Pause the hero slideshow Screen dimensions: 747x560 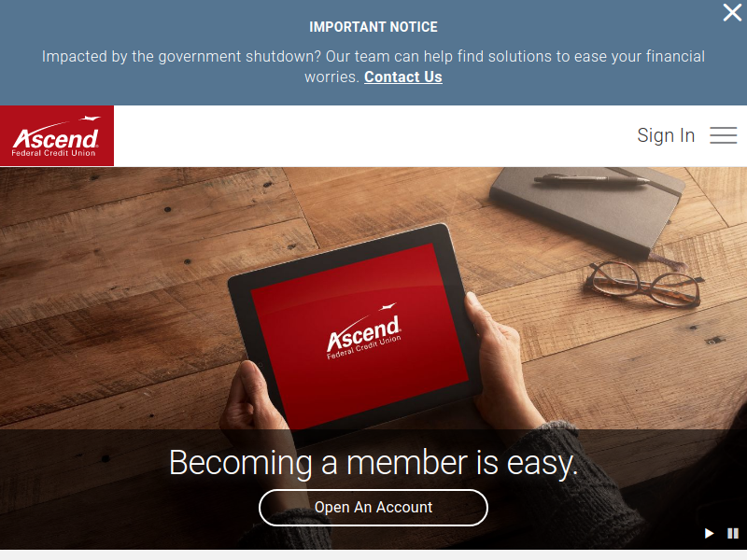(733, 533)
